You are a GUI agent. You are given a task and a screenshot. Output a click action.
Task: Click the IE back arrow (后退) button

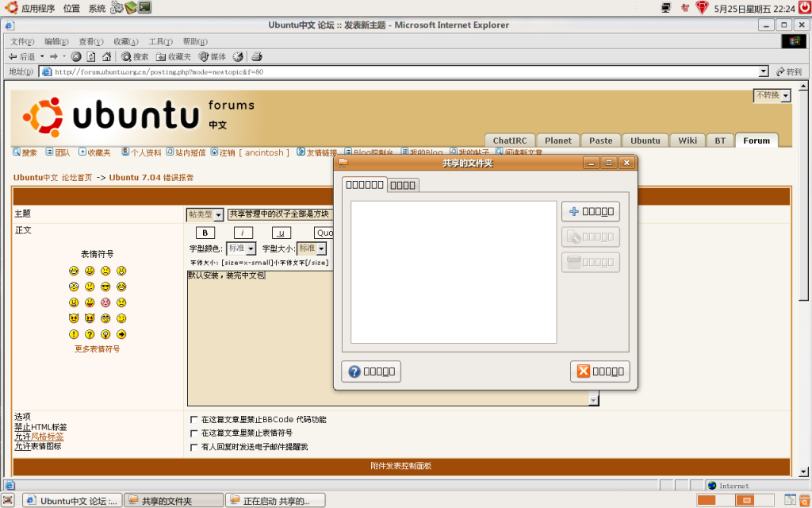21,56
